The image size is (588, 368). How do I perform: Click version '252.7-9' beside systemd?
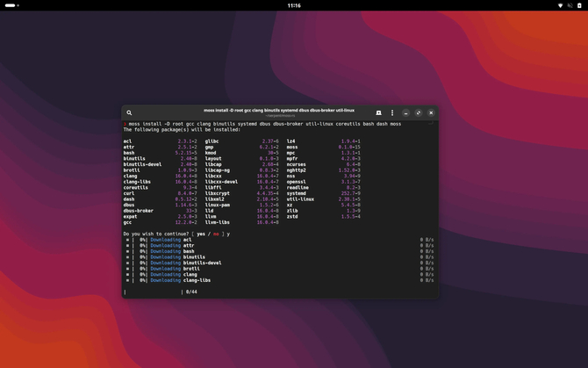point(351,193)
